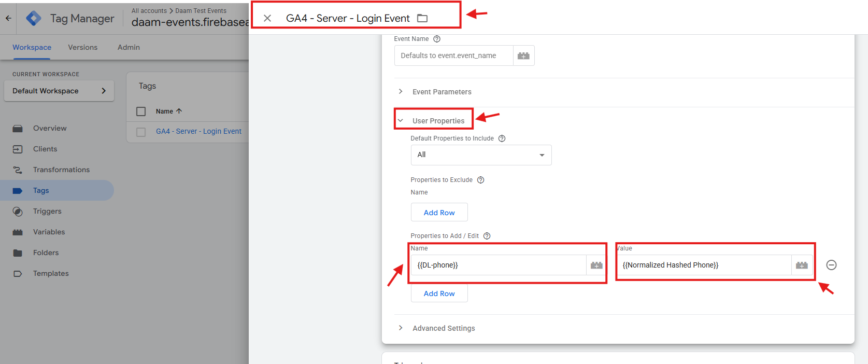The image size is (868, 364).
Task: Click the Tag Manager logo icon
Action: pyautogui.click(x=34, y=18)
